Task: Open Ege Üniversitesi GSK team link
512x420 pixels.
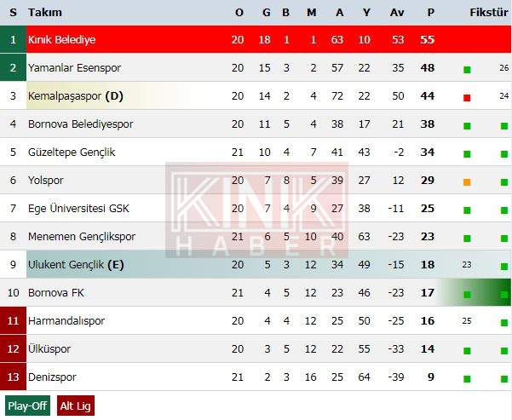Action: pos(78,209)
